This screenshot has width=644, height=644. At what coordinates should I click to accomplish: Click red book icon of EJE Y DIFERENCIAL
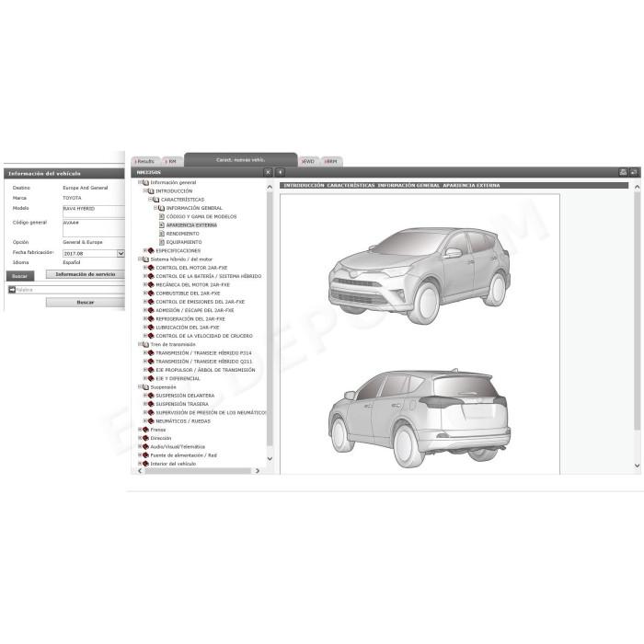point(151,378)
